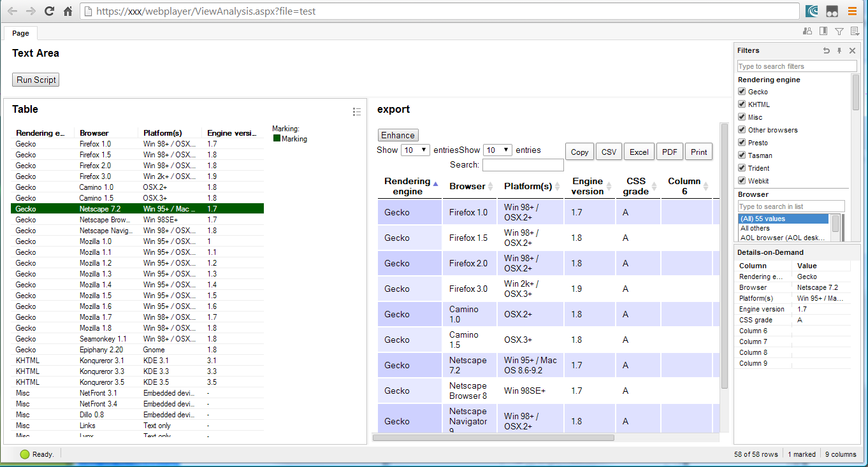Uncheck the KHTML filter checkbox
The image size is (868, 467).
tap(742, 104)
